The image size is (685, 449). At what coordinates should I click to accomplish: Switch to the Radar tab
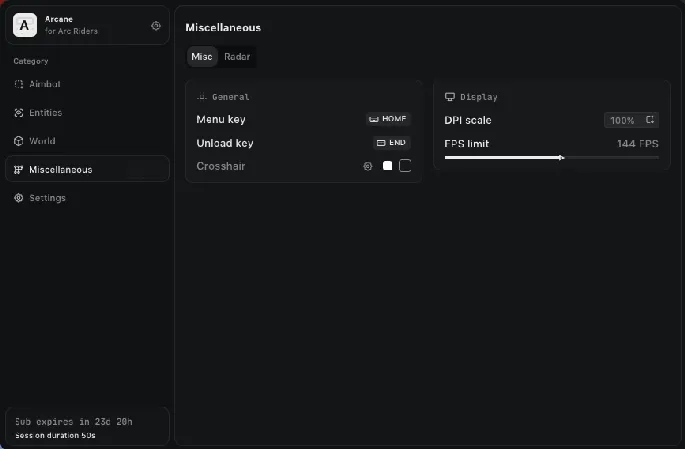click(x=237, y=57)
